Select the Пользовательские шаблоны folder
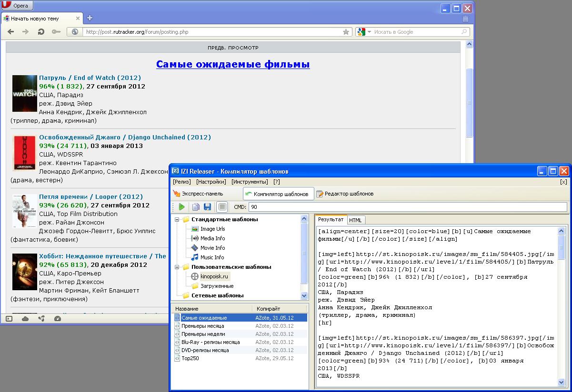Viewport: 572px width, 392px height. (231, 267)
